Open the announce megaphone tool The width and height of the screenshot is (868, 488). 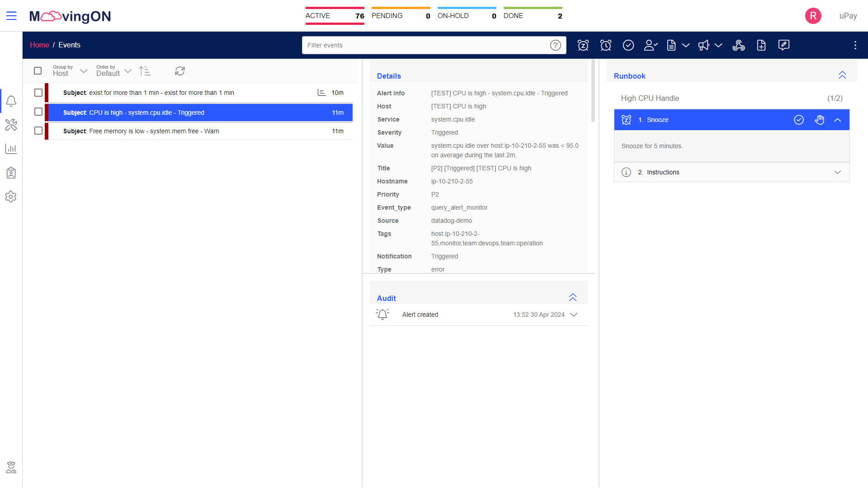[704, 45]
